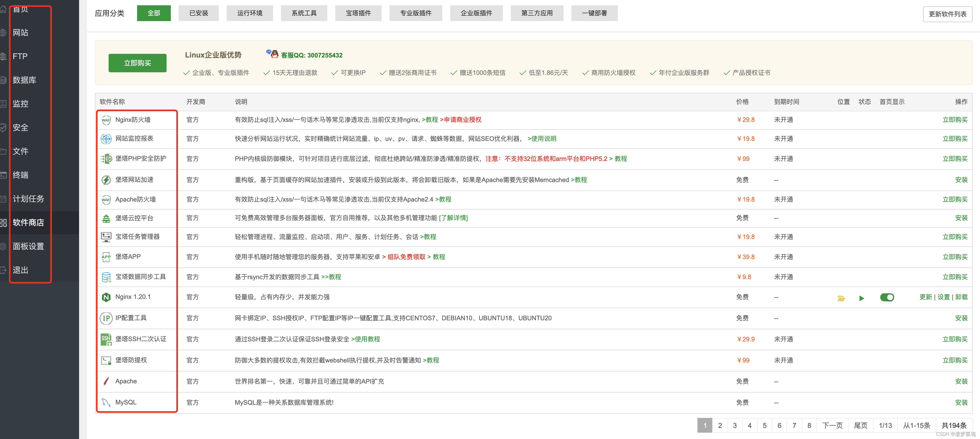Click the 堡塔APP icon
980x439 pixels.
click(106, 257)
